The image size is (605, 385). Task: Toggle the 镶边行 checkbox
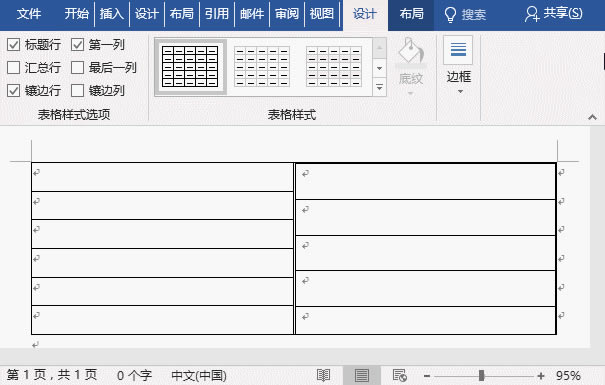(14, 91)
